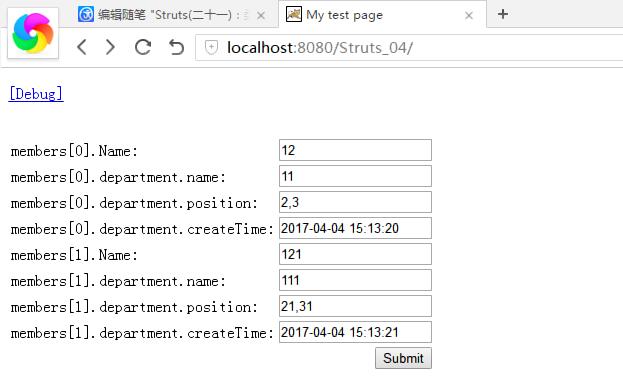
Task: Focus the members[1].department.name input
Action: 355,280
